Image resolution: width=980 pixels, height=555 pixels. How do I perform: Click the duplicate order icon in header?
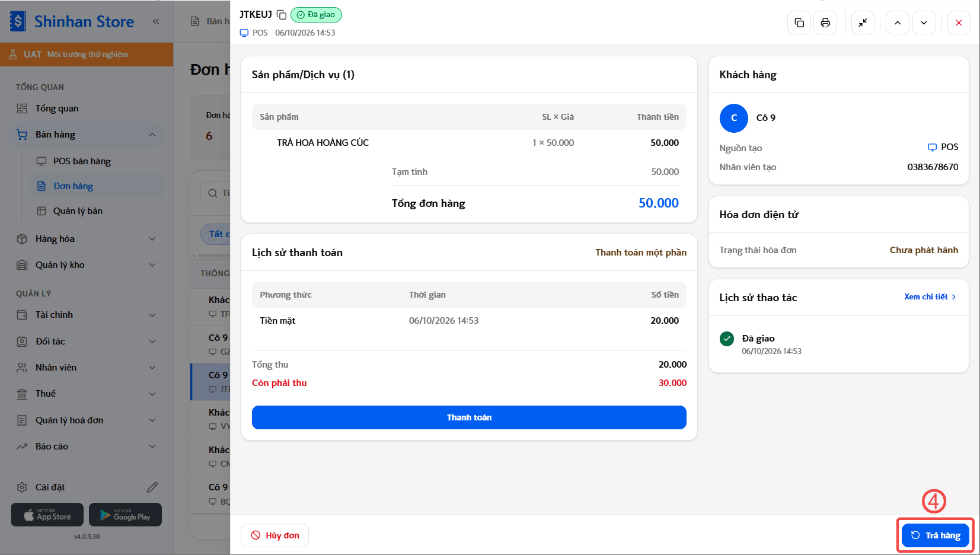coord(799,23)
